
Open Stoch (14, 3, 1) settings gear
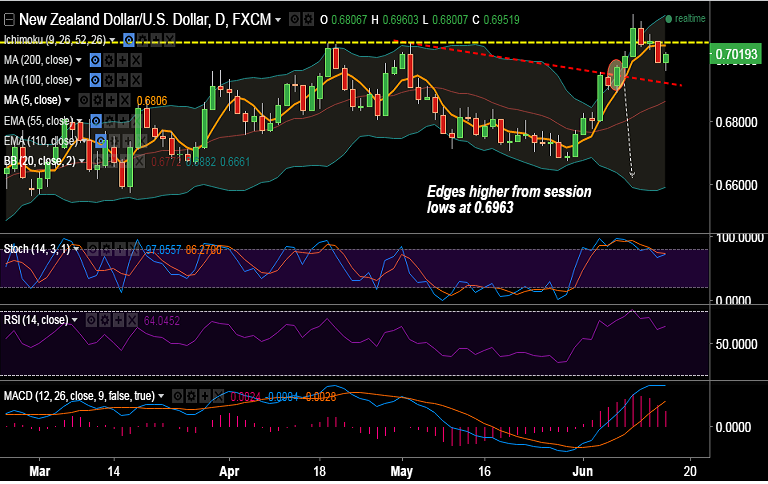(x=106, y=249)
